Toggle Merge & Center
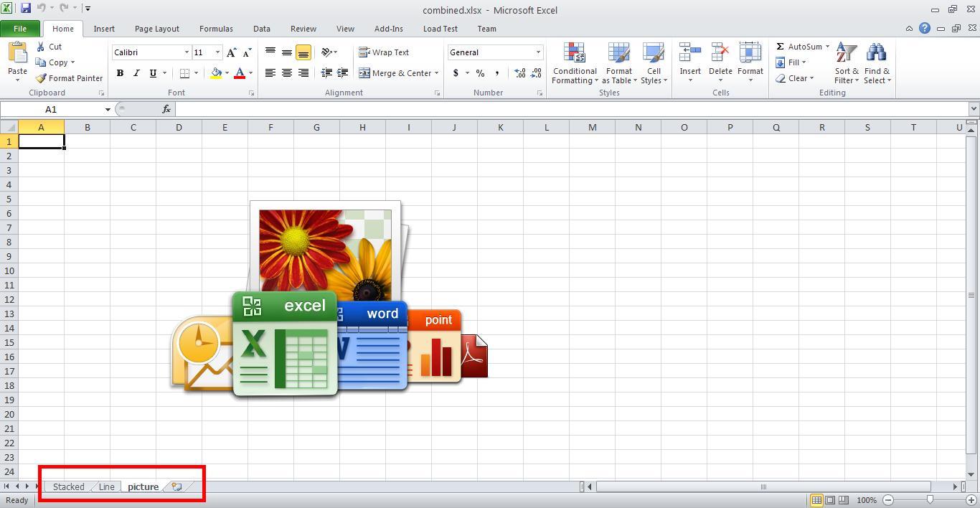The height and width of the screenshot is (508, 980). pyautogui.click(x=394, y=72)
